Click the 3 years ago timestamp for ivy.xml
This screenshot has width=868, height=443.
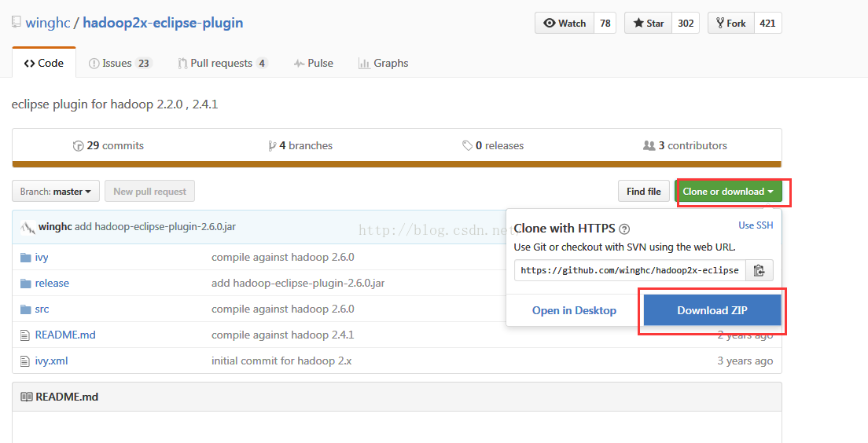click(x=745, y=361)
